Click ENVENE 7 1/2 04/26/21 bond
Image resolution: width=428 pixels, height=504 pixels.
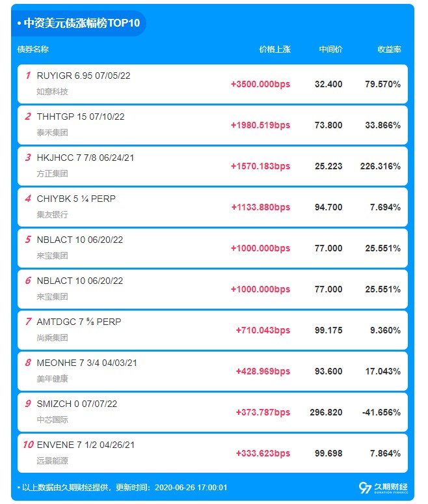86,445
